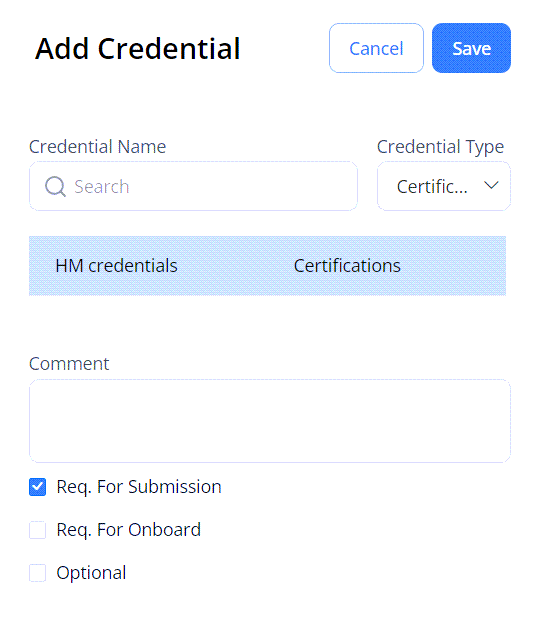Click the magnifier icon in search box
This screenshot has height=619, width=540.
tap(55, 186)
